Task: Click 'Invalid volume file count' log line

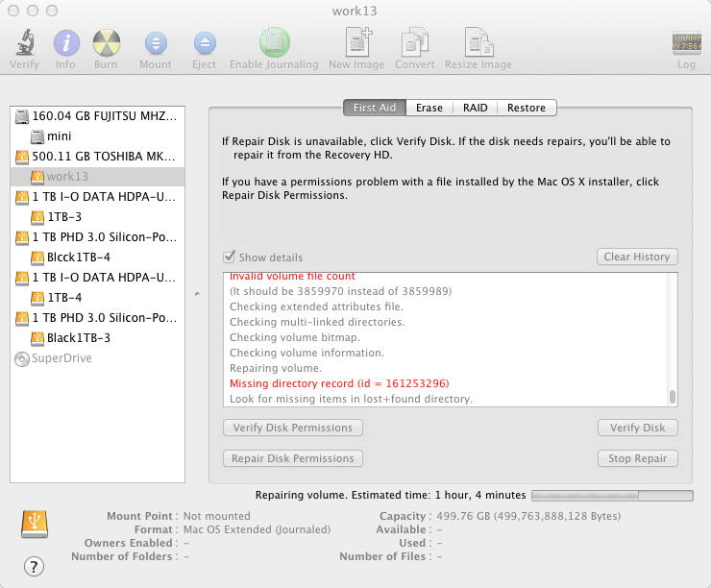Action: click(x=292, y=276)
